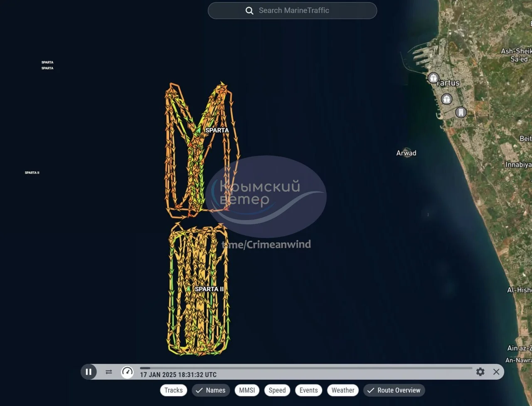The height and width of the screenshot is (406, 532).
Task: Select the SPARTA vessel label on track
Action: coord(217,130)
